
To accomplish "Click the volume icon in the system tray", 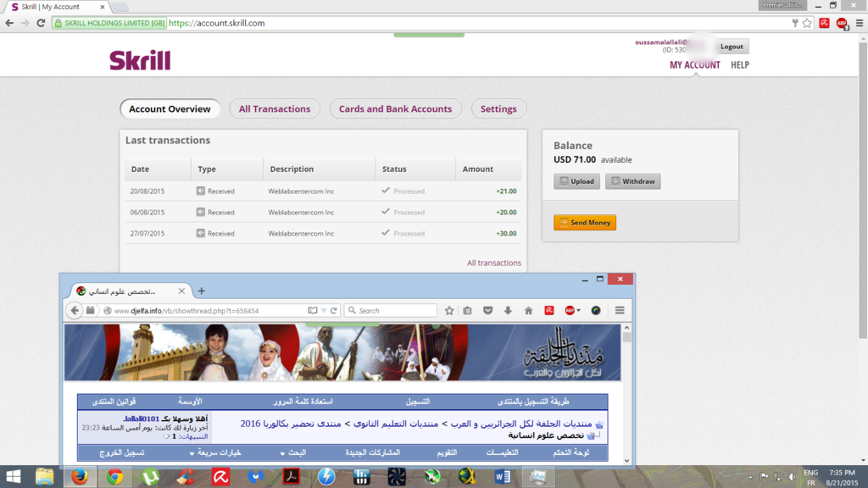I will [793, 476].
